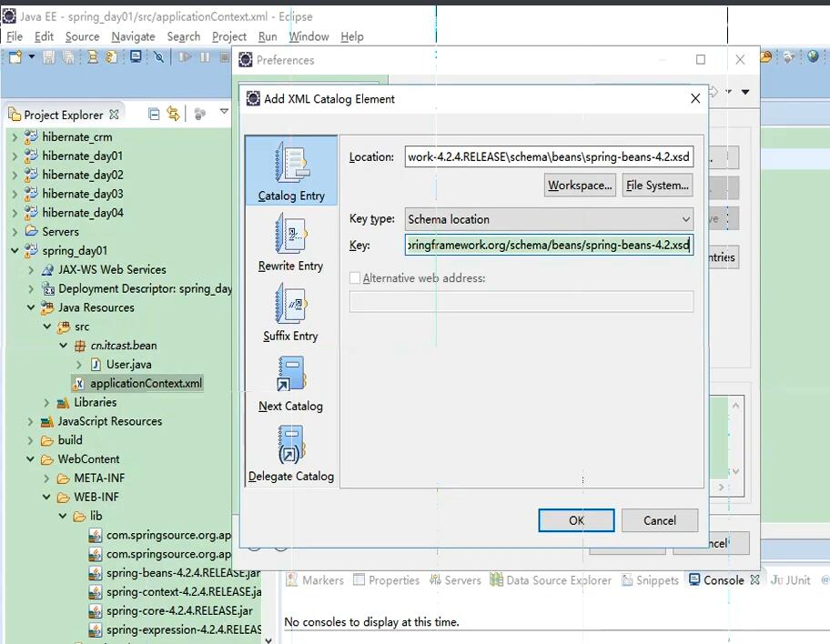The width and height of the screenshot is (830, 644).
Task: Select the Rewrite Entry icon
Action: coord(290,241)
